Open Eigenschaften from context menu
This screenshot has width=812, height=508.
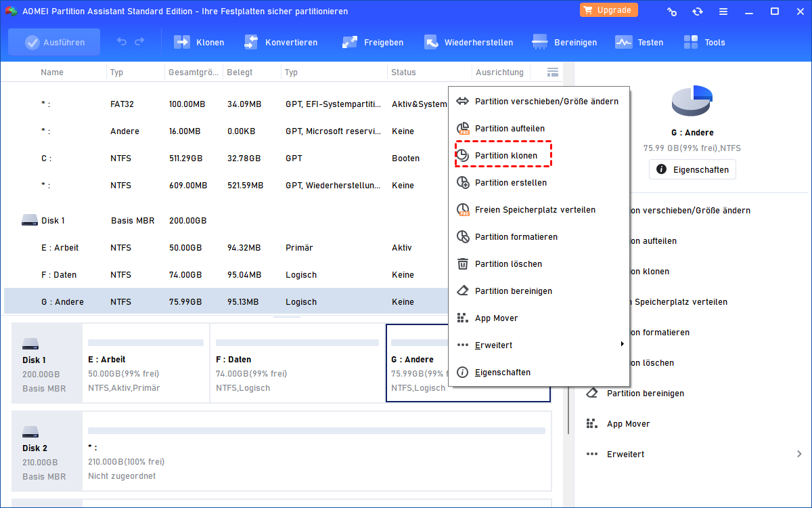click(x=539, y=373)
